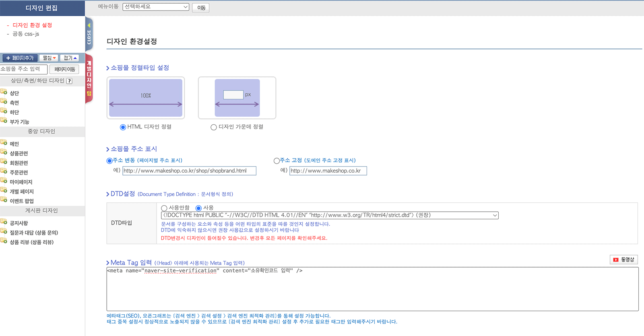Select DTD 사용안함 radio button
The image size is (644, 336).
coord(164,208)
